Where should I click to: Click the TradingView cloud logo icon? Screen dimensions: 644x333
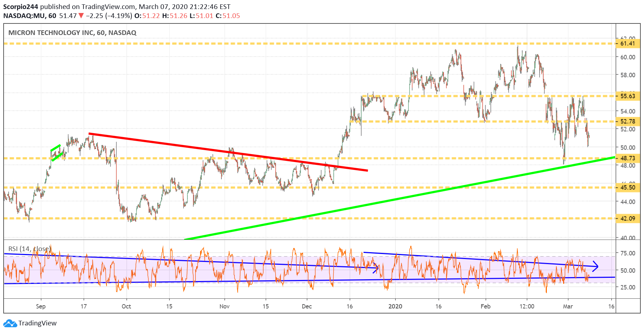(10, 323)
